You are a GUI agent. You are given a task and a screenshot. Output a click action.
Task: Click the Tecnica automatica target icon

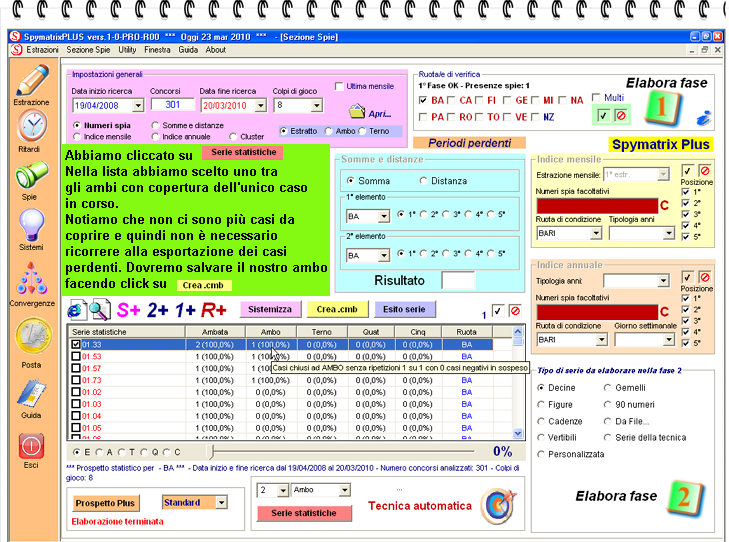[496, 505]
